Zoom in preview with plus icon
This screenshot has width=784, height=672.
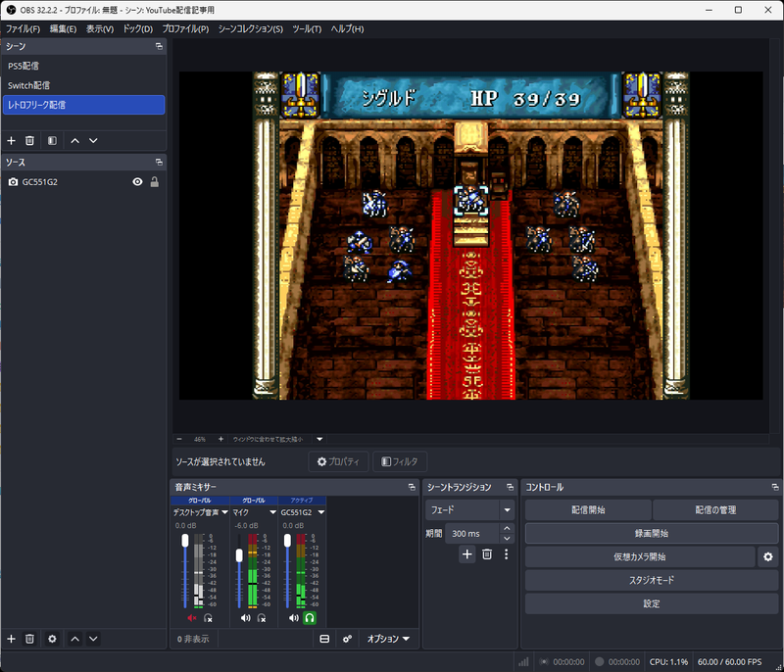[x=220, y=439]
